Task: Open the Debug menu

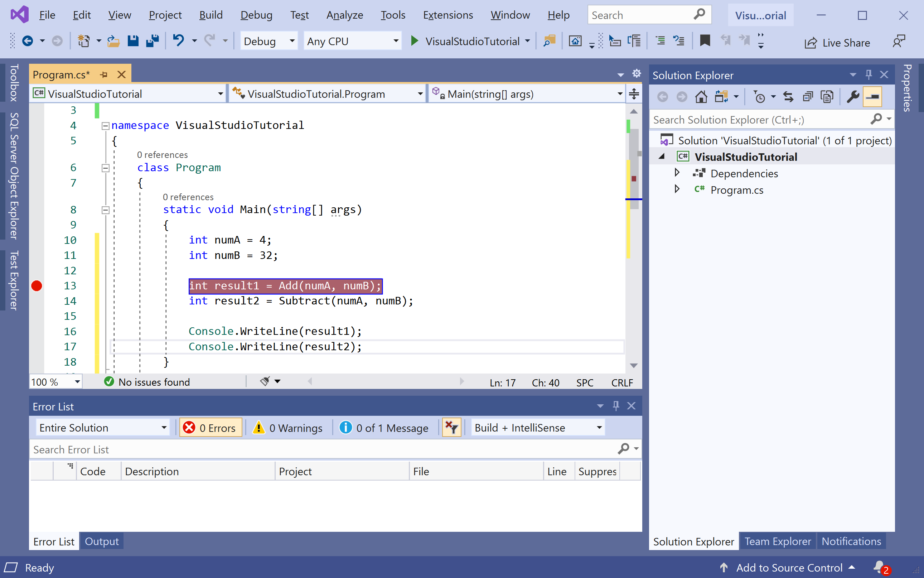Action: 256,15
